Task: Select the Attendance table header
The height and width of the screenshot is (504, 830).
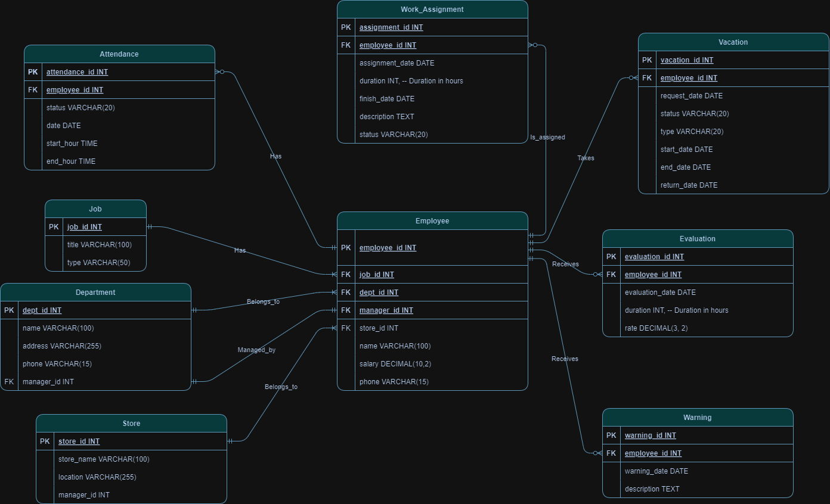Action: tap(119, 54)
